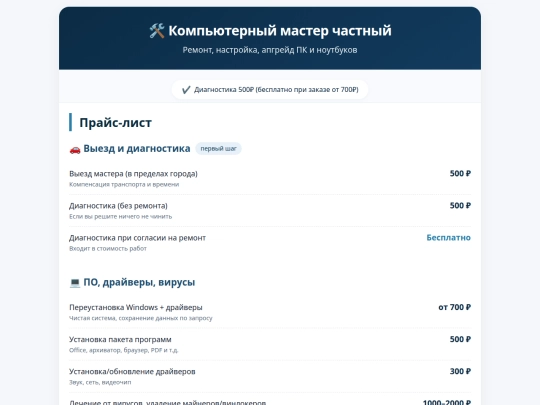540x405 pixels.
Task: Click the row Диагностика (без ремонта)
Action: [x=270, y=210]
